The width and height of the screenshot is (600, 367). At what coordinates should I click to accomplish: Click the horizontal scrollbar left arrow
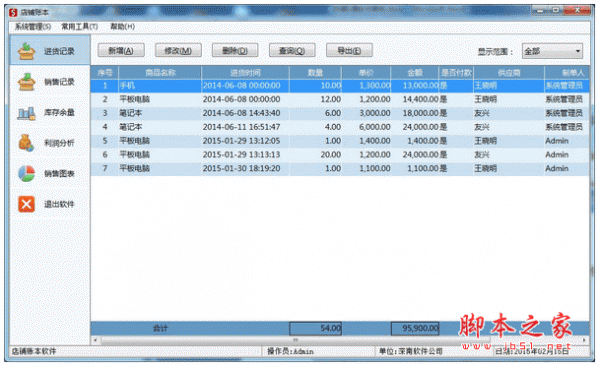tap(95, 340)
